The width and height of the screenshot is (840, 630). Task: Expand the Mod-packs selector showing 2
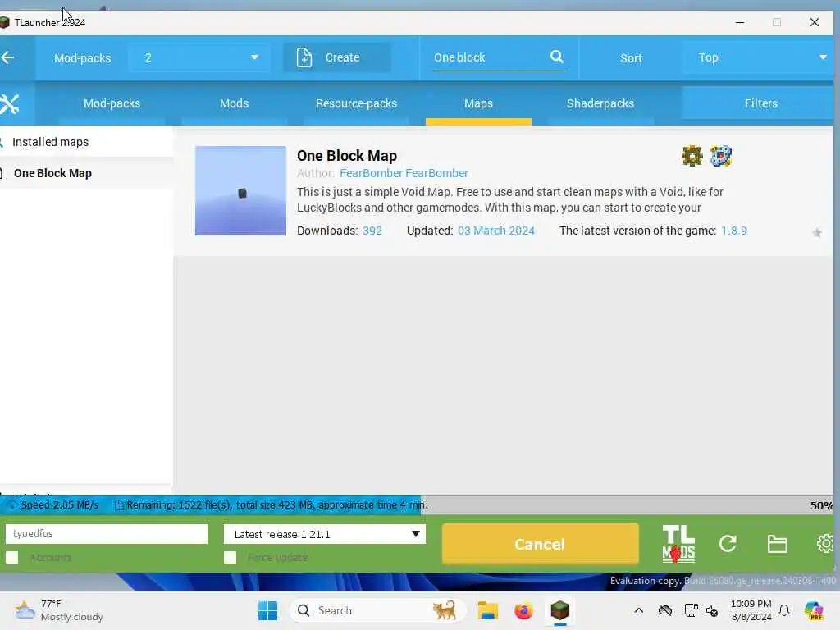point(199,57)
